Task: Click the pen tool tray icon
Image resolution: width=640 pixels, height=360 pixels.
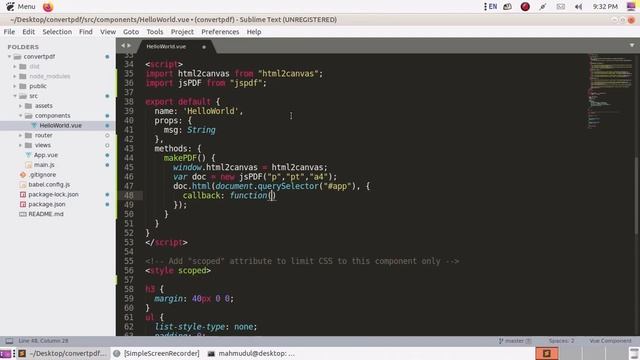Action: [542, 7]
